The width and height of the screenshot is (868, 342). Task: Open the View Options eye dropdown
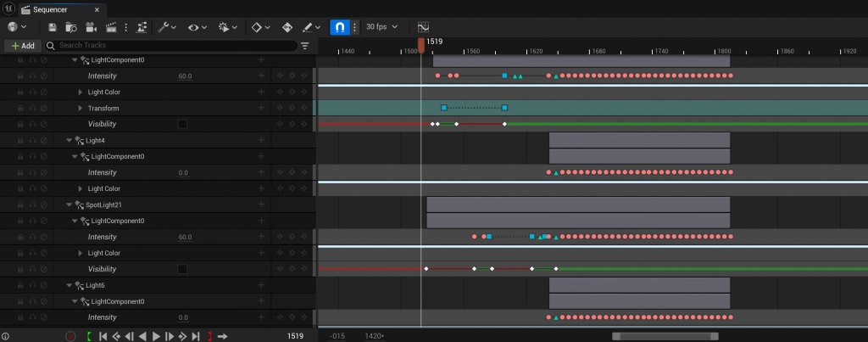click(x=197, y=26)
